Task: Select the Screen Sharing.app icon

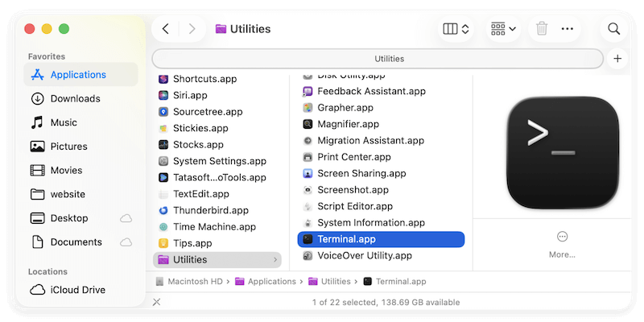Action: [x=308, y=173]
